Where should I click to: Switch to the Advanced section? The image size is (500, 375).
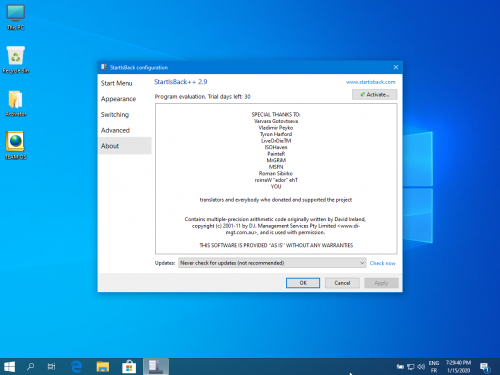point(115,130)
